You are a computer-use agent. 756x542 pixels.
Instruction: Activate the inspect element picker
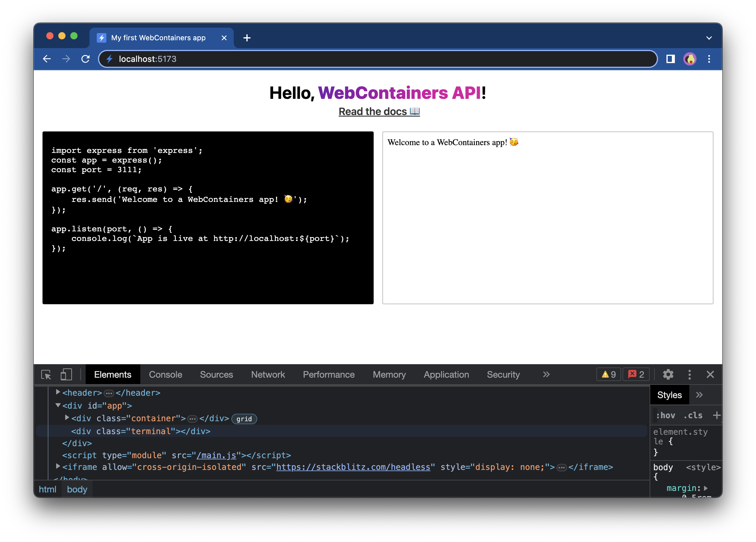point(47,374)
